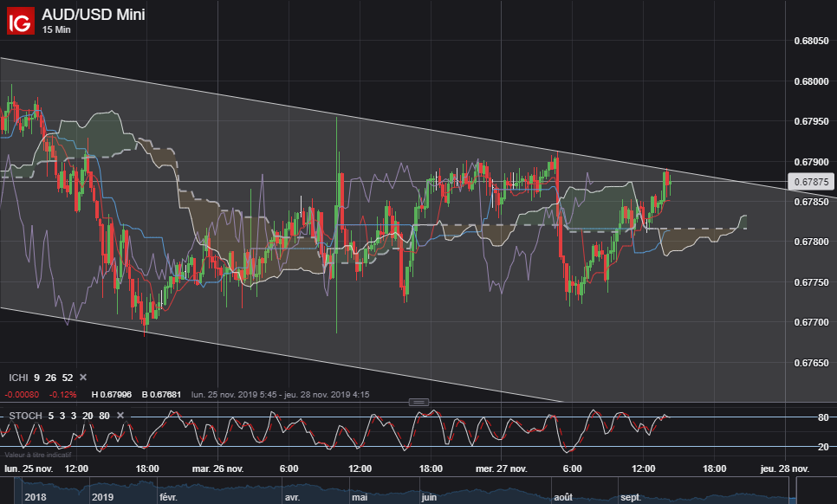Click the 'Valeur à titre indicatif' disclaimer
The height and width of the screenshot is (504, 837).
(37, 455)
